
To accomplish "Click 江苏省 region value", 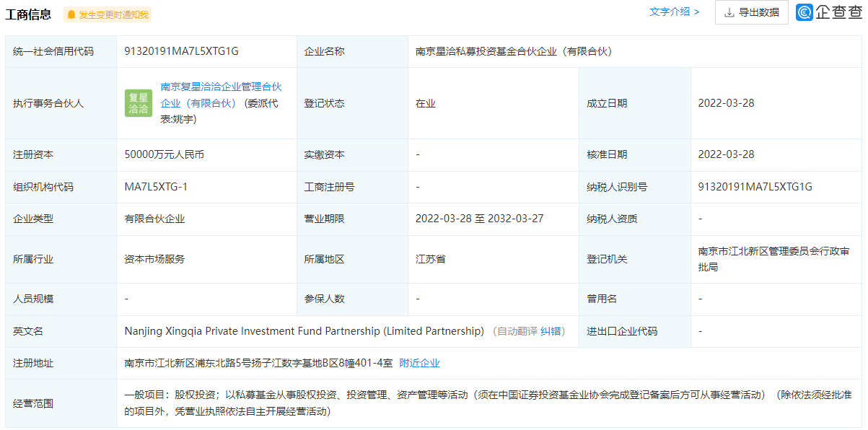I will pos(431,259).
